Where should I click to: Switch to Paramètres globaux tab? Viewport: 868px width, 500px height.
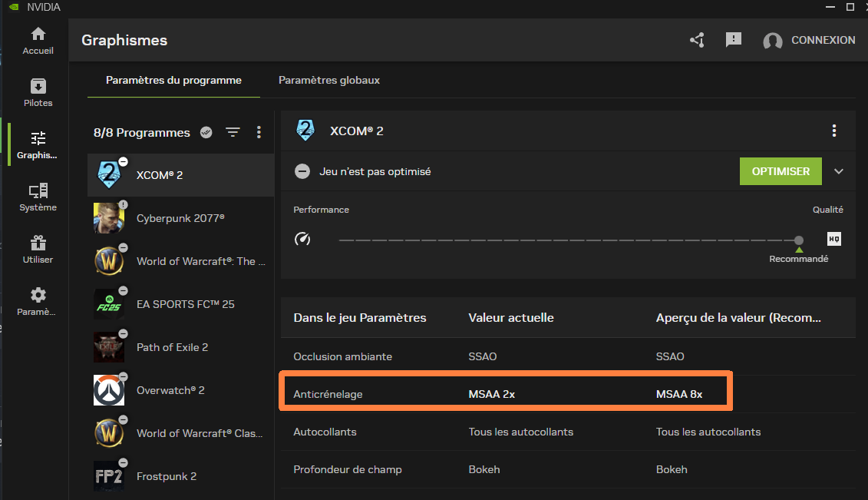pyautogui.click(x=328, y=80)
